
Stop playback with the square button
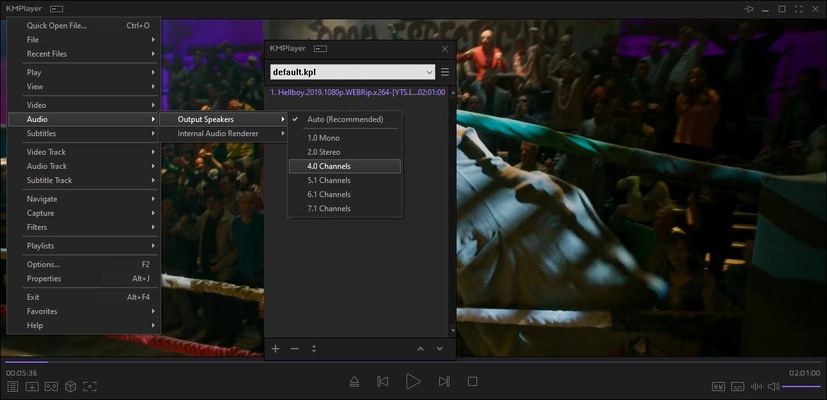coord(473,381)
